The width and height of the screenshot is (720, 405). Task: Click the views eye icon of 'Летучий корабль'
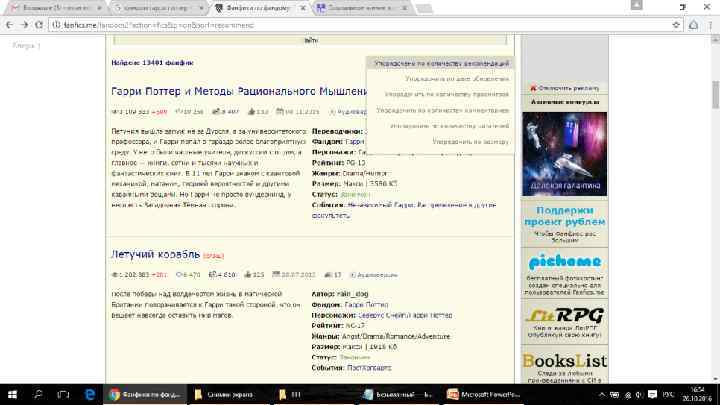(114, 275)
